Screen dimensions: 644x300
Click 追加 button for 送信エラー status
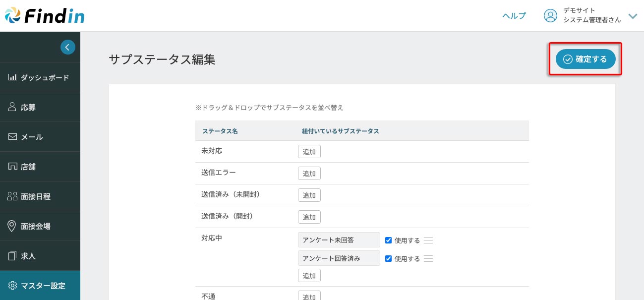(309, 174)
